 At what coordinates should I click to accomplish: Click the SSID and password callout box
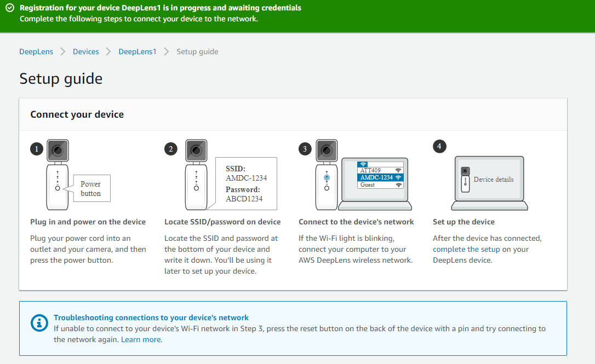tap(246, 184)
